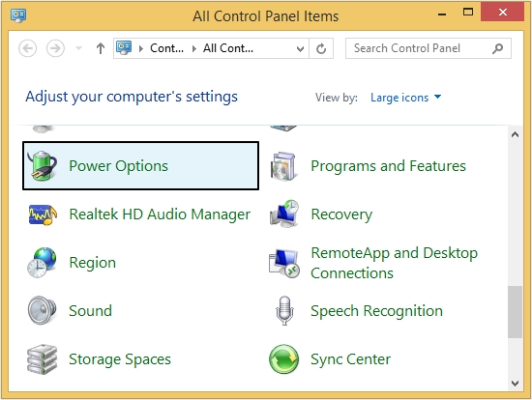Click the Programs and Features icon
The image size is (532, 400).
click(x=284, y=166)
